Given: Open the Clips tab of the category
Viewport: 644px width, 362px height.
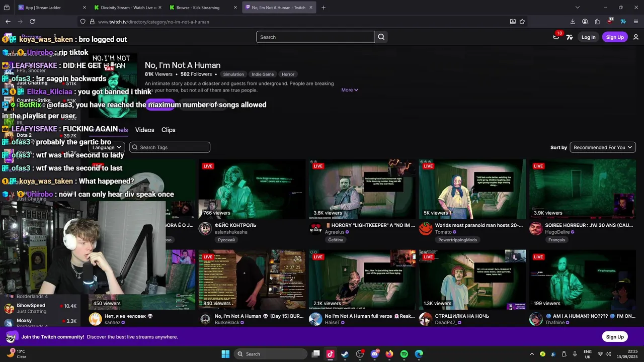Looking at the screenshot, I should point(169,130).
